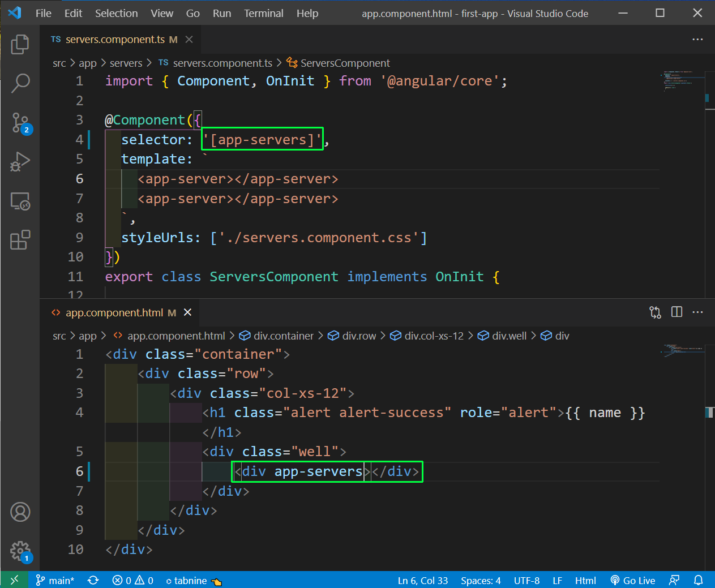Open errors and warnings problems indicator
715x588 pixels.
133,580
